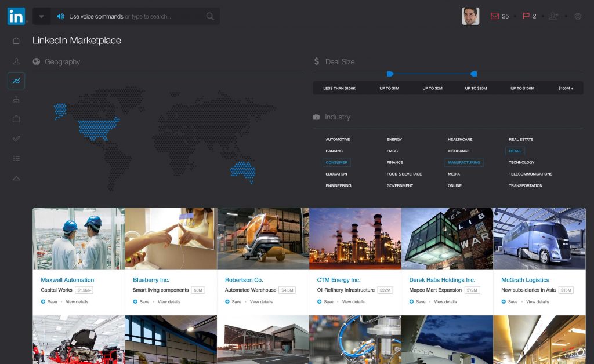Expand the dropdown arrow beside search bar
Screen dimensions: 594x364
41,16
